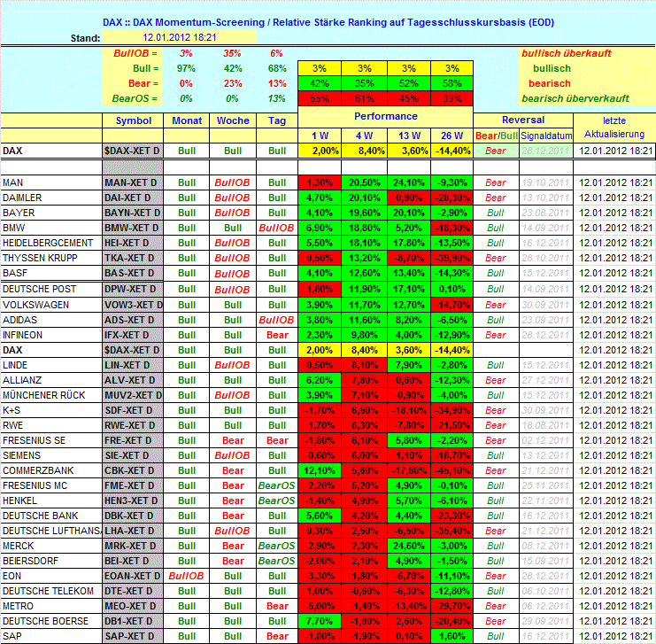Click Merck's 13 W value 24,60%
This screenshot has width=656, height=644.
click(x=407, y=546)
